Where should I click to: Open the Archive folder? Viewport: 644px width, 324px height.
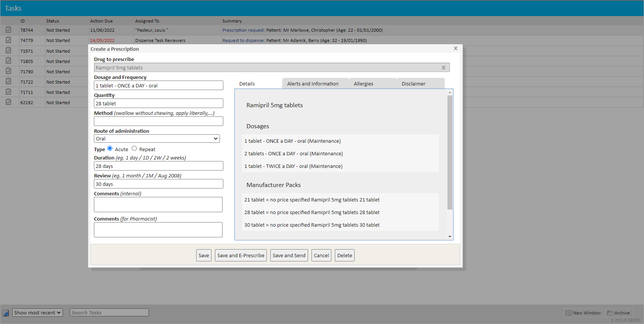[x=619, y=313]
